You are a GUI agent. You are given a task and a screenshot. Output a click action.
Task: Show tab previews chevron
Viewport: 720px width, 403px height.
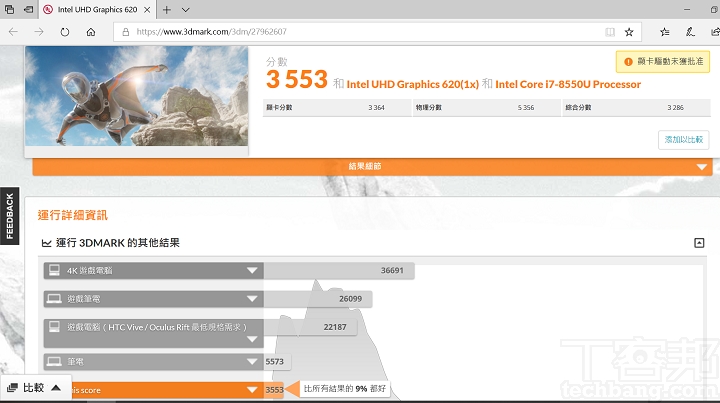186,10
